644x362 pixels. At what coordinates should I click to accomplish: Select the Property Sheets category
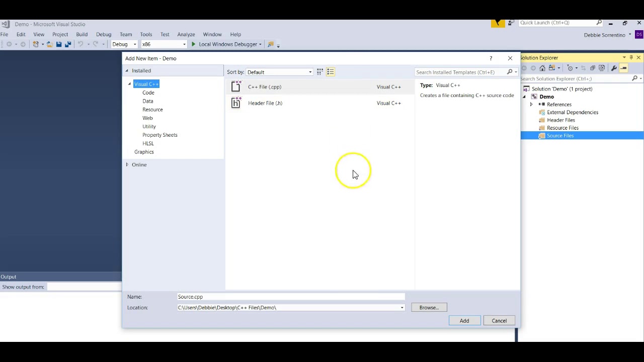[x=160, y=135]
